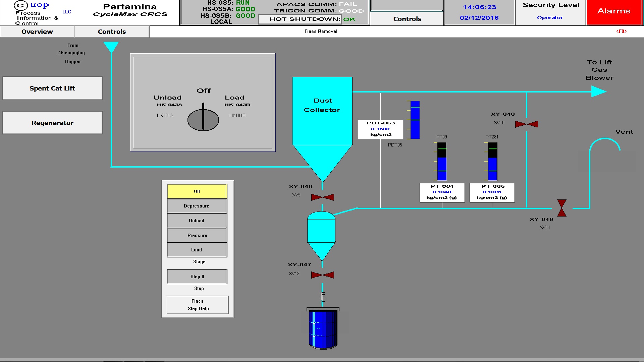This screenshot has width=644, height=362.
Task: Turn the Unload/Off/Load selector knob
Action: [203, 120]
